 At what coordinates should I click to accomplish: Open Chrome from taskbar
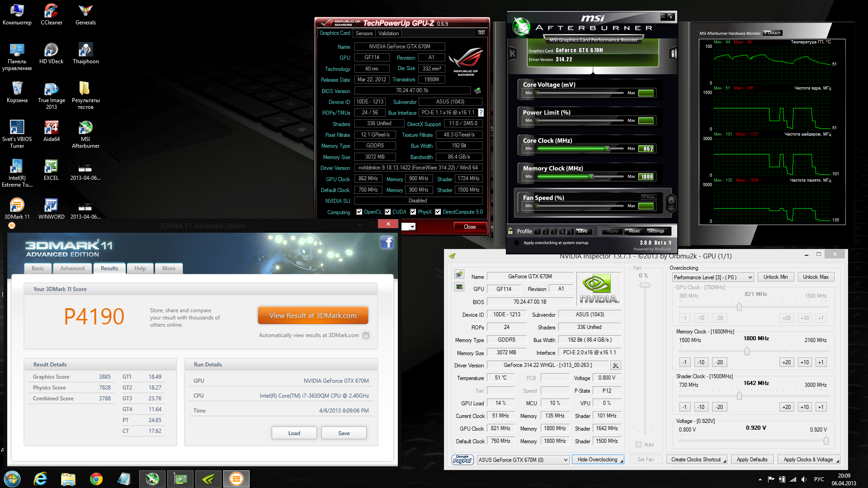(96, 479)
